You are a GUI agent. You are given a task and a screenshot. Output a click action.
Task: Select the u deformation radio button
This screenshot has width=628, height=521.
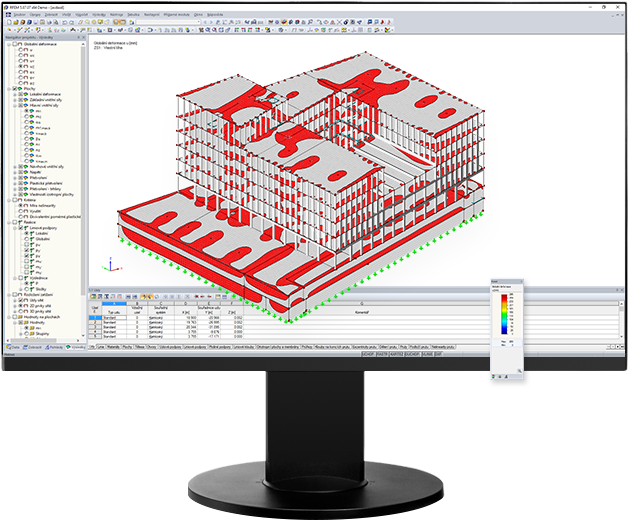pos(20,50)
